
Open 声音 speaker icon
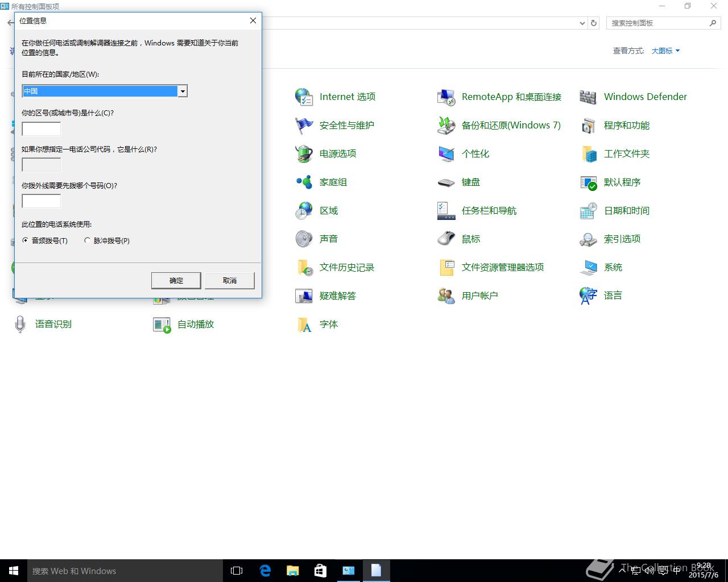[x=304, y=239]
